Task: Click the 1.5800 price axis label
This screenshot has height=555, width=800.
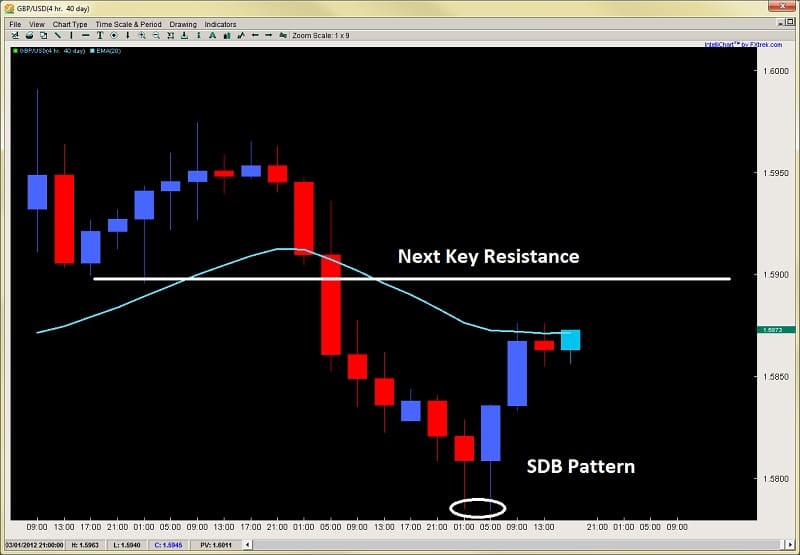Action: [x=776, y=479]
